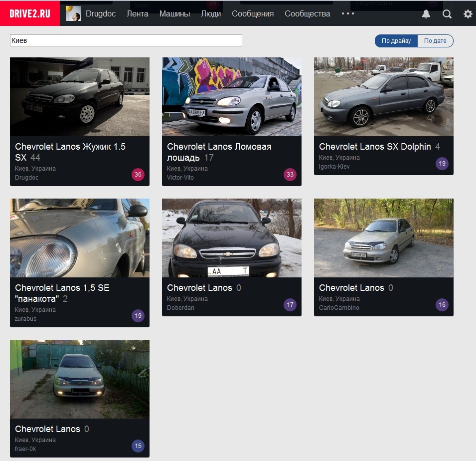The width and height of the screenshot is (476, 461).
Task: Open Chevrolet Lanos SX Dolphin title
Action: pos(375,147)
